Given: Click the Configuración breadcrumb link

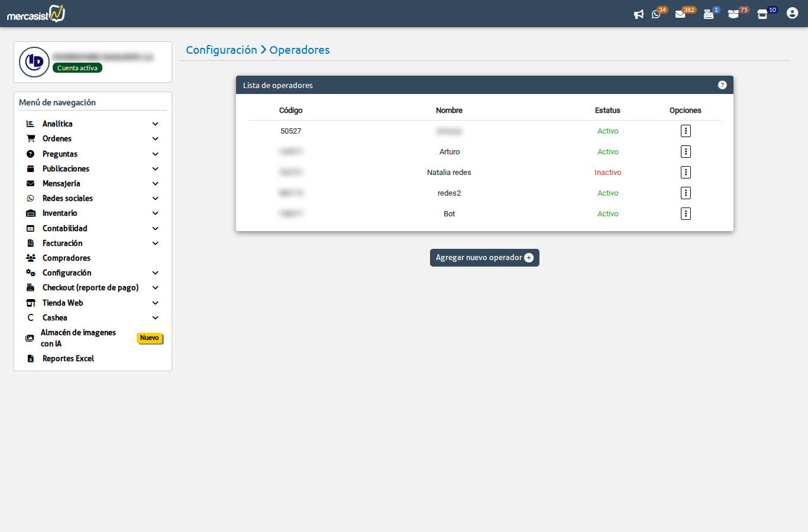Looking at the screenshot, I should click(221, 50).
